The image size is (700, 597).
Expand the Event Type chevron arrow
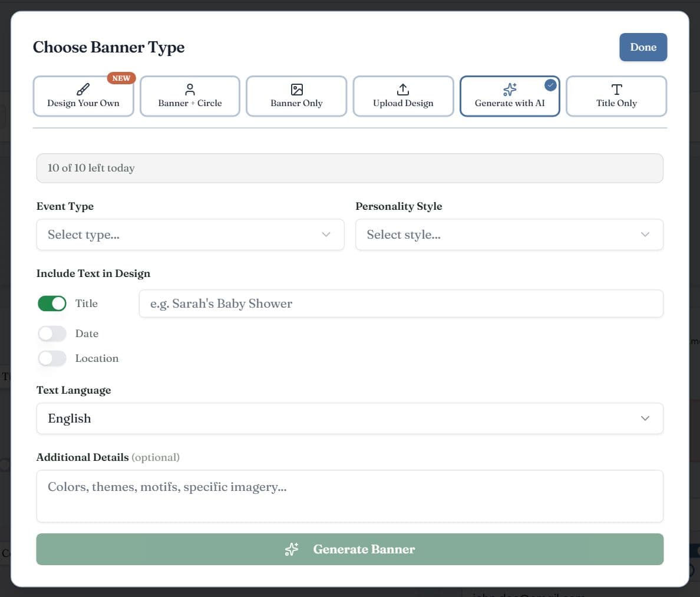(x=326, y=235)
